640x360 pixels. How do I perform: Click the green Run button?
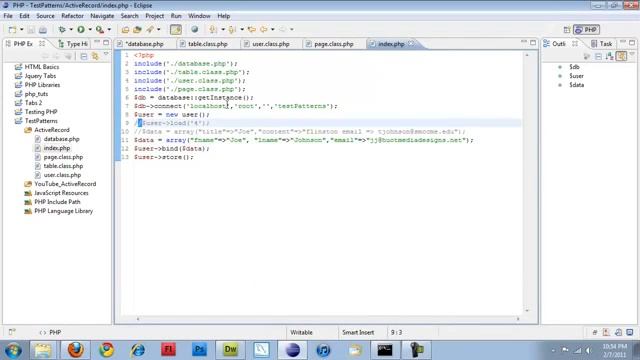pos(81,29)
